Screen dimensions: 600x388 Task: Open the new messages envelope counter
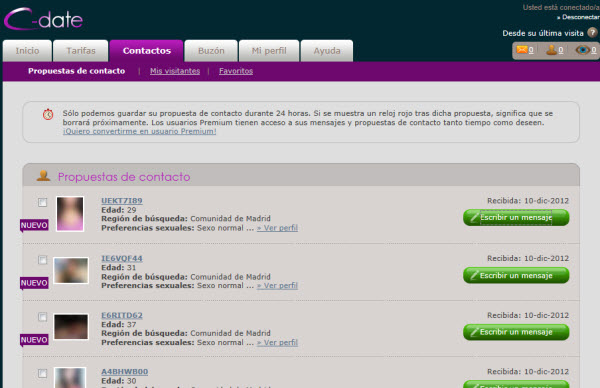pos(525,50)
